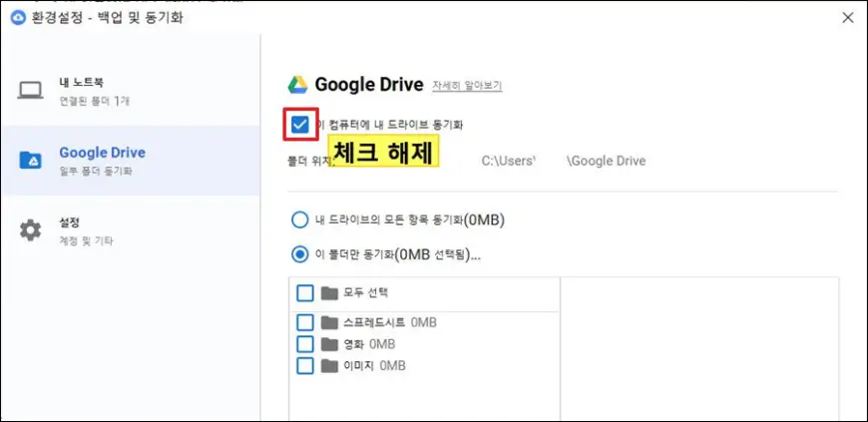
Task: Tick the 영화 folder checkbox
Action: [x=305, y=344]
